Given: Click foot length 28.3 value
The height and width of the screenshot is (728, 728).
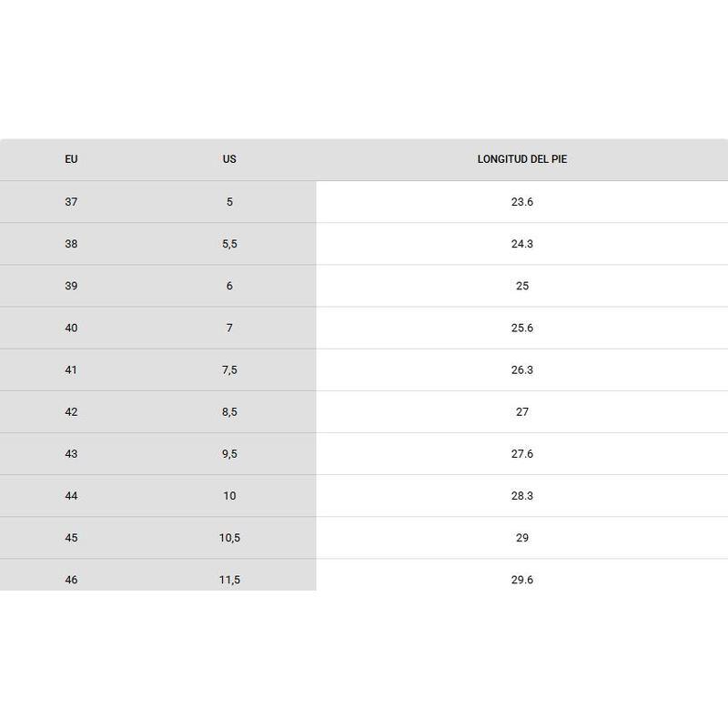Looking at the screenshot, I should pos(522,496).
